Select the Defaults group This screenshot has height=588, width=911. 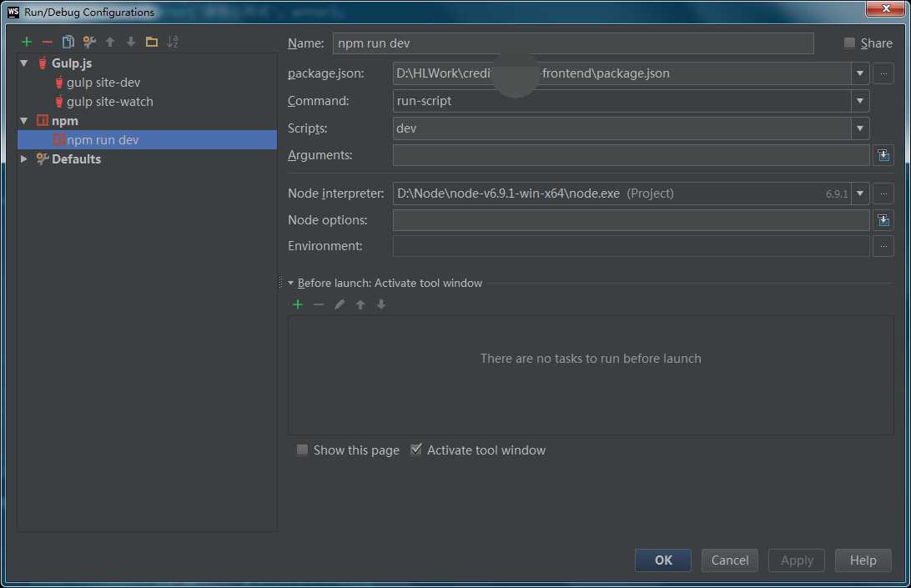[76, 158]
